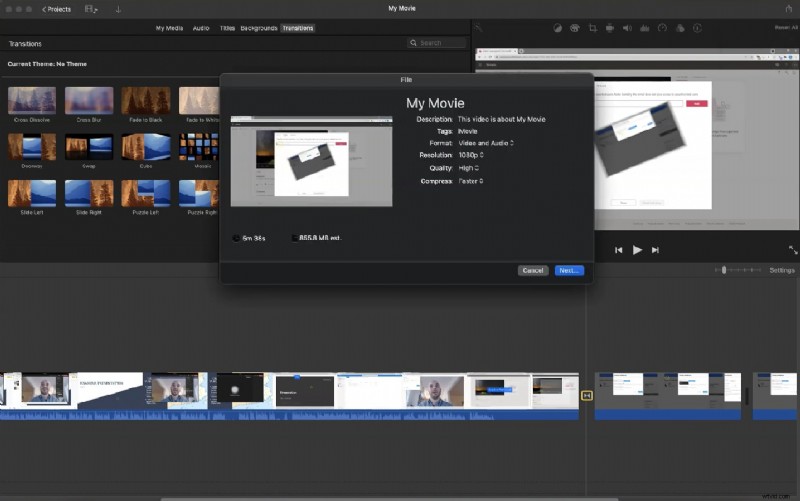Screen dimensions: 800x501
Task: Skip to previous clip in viewer
Action: pos(618,250)
